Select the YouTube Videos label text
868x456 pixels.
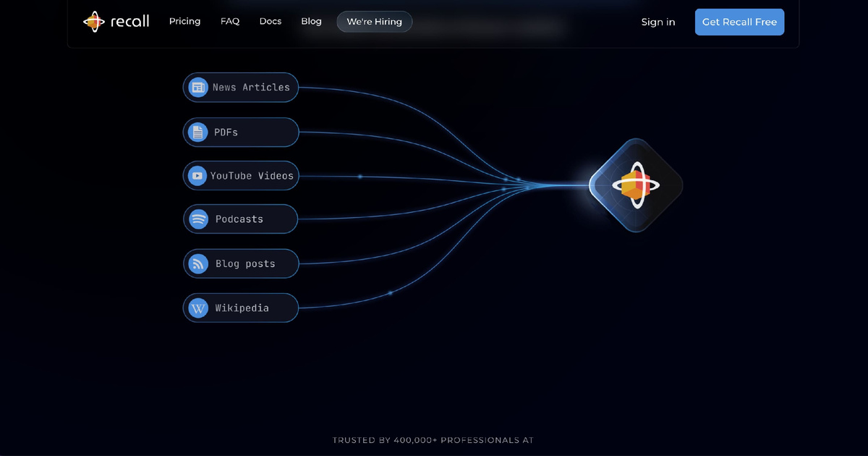pos(252,176)
